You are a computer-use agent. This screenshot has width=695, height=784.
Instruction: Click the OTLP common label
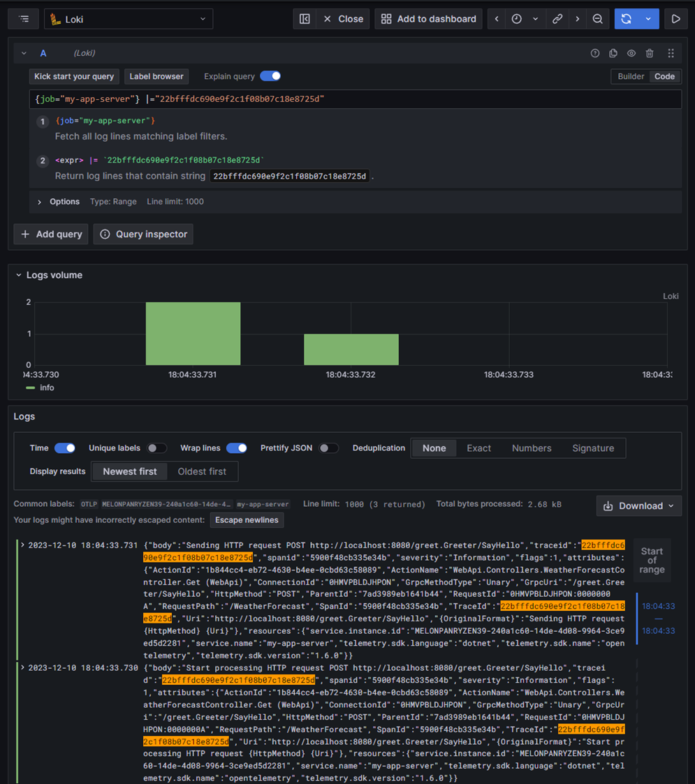(x=89, y=504)
